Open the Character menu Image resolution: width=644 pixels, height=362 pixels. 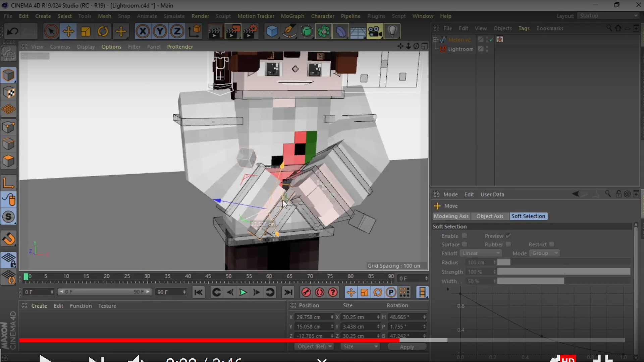click(323, 16)
